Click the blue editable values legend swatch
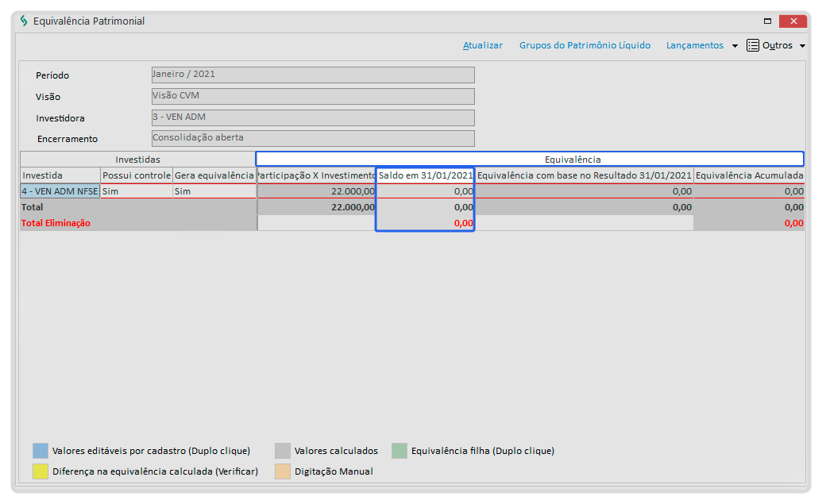Screen dimensions: 826x504 (41, 451)
